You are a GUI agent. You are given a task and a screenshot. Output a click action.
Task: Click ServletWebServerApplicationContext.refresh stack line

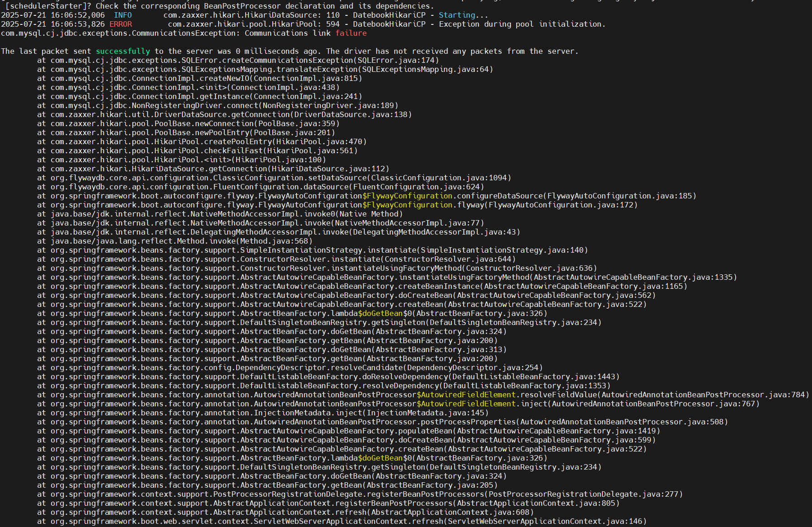pos(342,522)
